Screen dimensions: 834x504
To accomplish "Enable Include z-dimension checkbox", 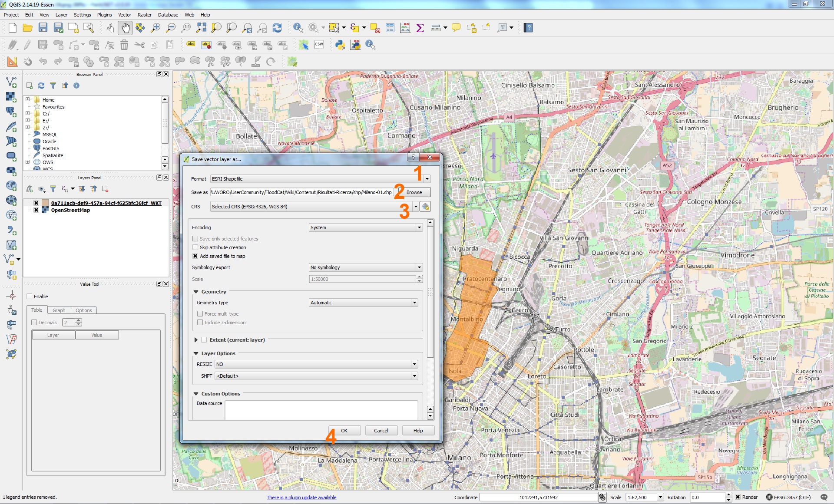I will [200, 323].
